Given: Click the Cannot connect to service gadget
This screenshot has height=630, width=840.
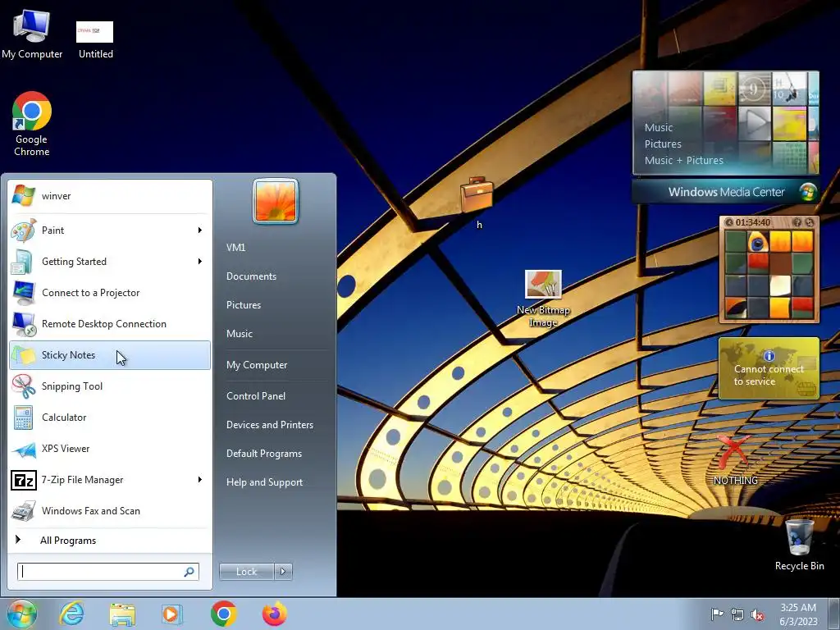Looking at the screenshot, I should (769, 368).
